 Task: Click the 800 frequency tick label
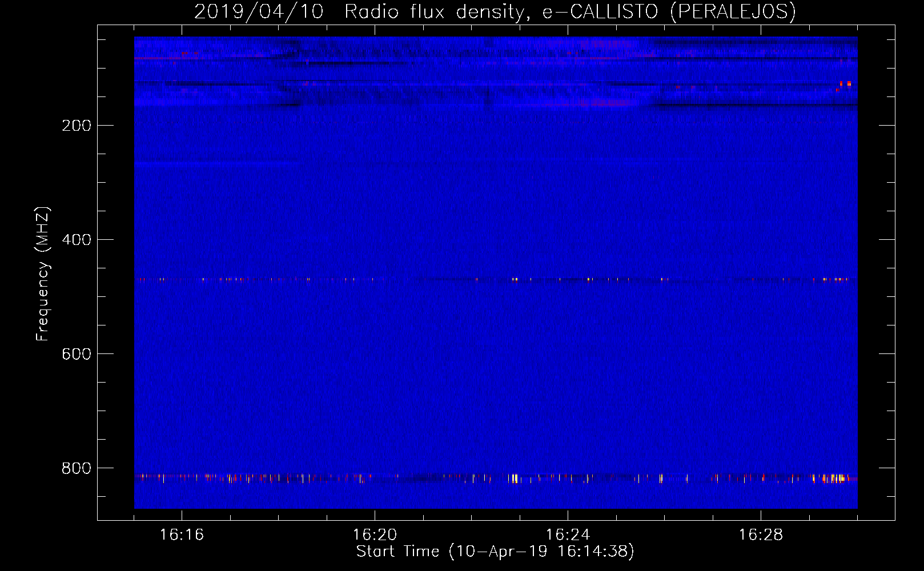point(77,468)
